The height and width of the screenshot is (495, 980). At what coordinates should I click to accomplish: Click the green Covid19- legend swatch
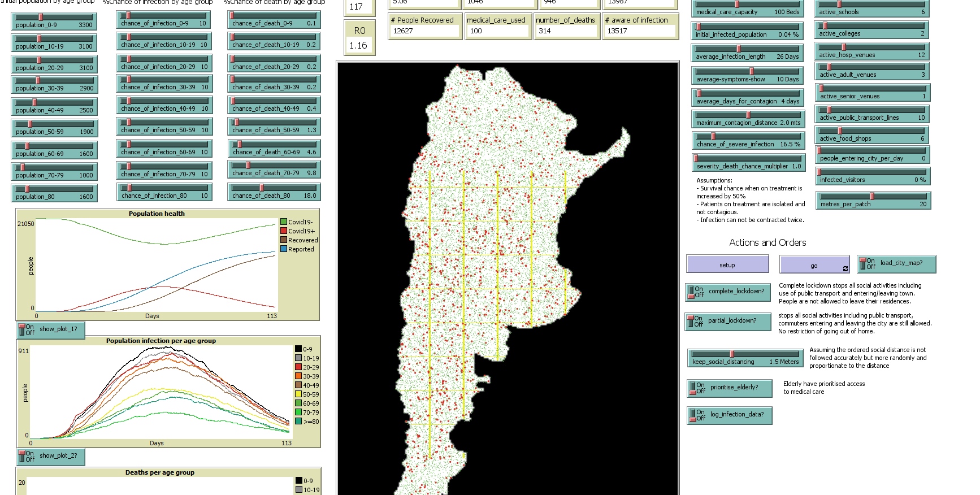(284, 222)
